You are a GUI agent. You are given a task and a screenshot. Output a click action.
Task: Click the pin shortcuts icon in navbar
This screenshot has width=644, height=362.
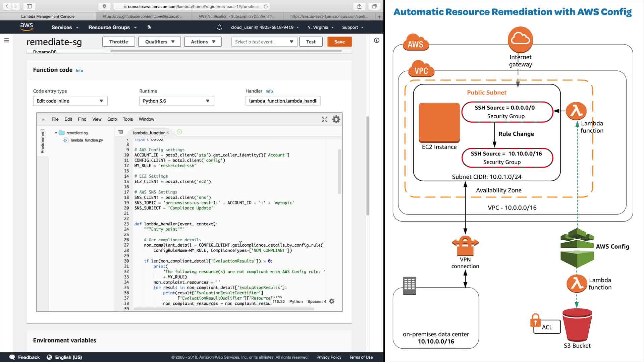point(149,27)
